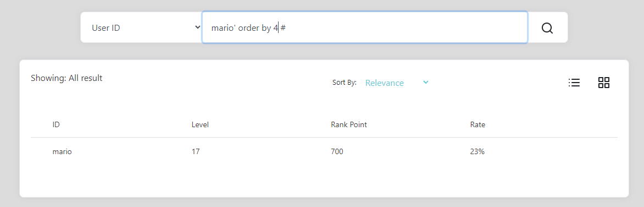Click the arrow beside User ID
This screenshot has width=644, height=207.
(x=198, y=27)
